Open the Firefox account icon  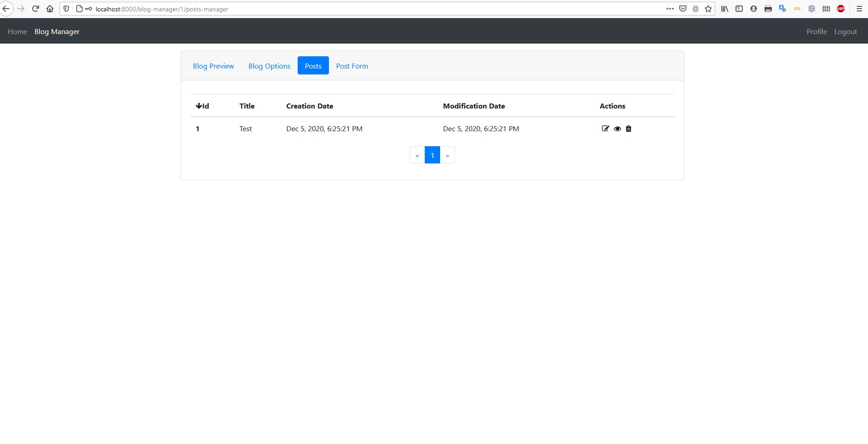point(754,9)
